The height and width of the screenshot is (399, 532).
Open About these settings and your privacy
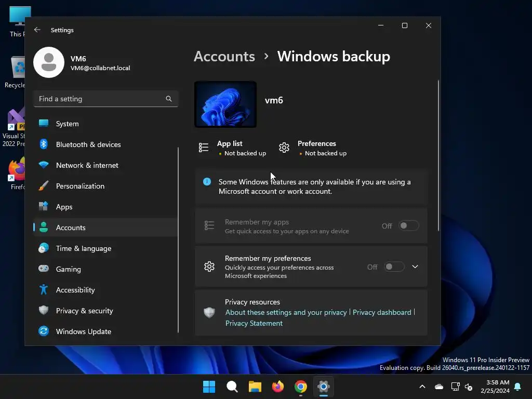pos(286,312)
